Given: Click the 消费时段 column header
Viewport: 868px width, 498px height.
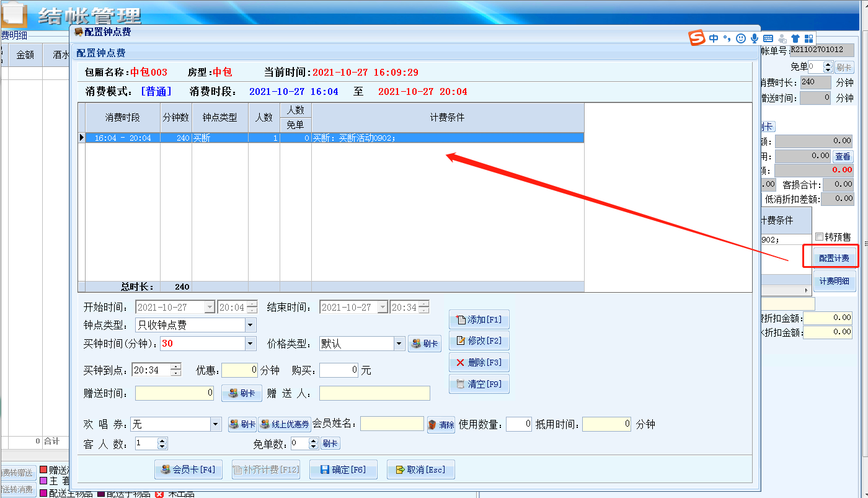Looking at the screenshot, I should [x=123, y=117].
